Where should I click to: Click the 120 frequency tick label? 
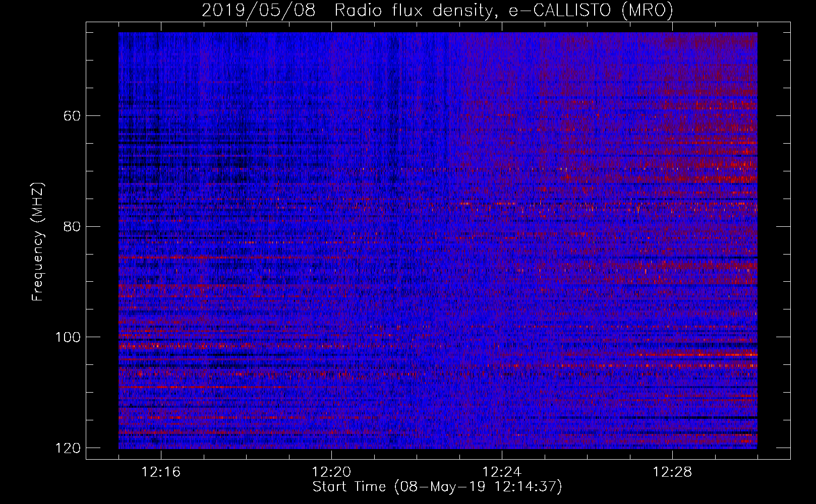pos(68,448)
